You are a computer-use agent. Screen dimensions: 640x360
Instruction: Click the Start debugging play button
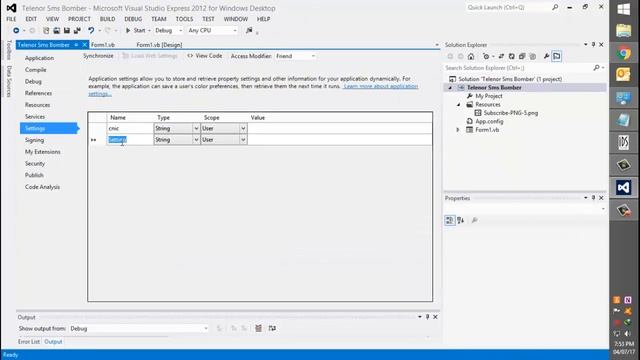pos(128,31)
